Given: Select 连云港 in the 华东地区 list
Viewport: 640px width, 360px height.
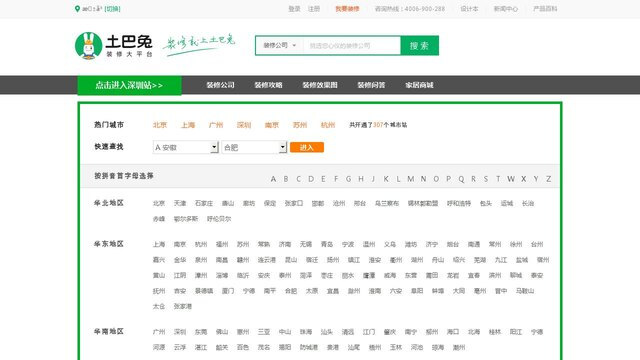Looking at the screenshot, I should tap(267, 260).
